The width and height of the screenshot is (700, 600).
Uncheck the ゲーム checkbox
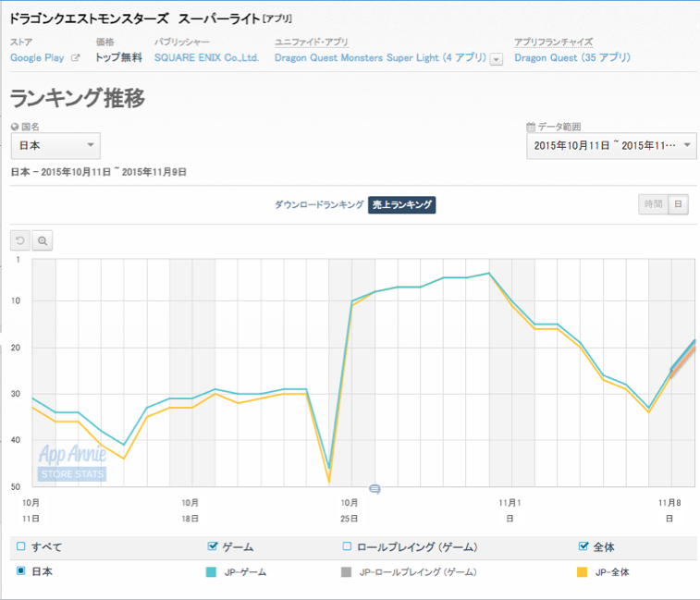213,546
